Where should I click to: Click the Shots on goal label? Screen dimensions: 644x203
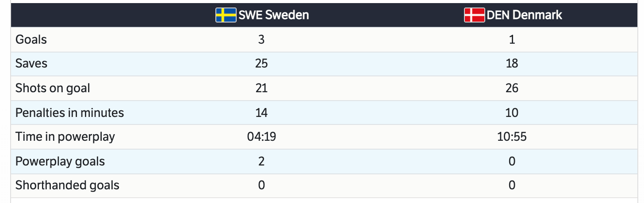tap(53, 88)
